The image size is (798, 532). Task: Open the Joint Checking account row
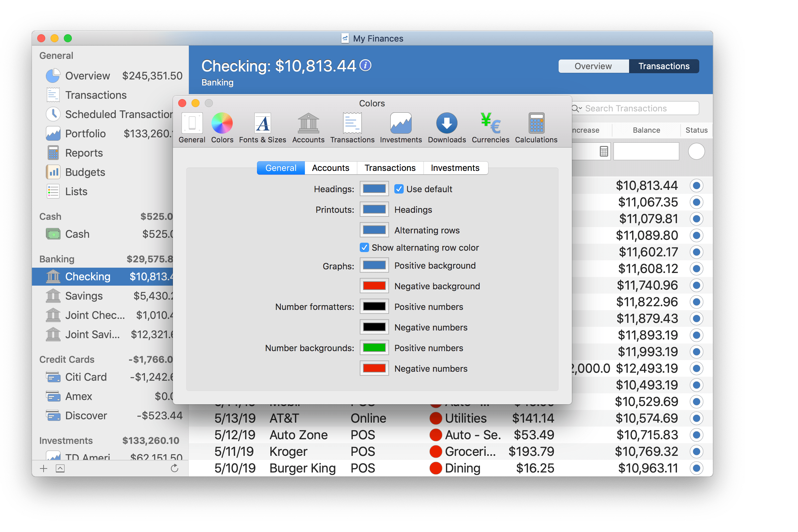click(x=102, y=315)
